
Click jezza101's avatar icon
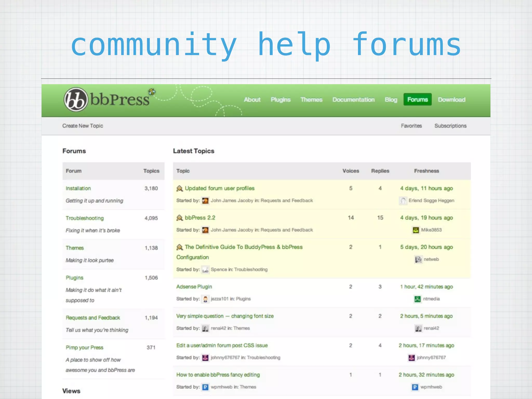tap(205, 299)
